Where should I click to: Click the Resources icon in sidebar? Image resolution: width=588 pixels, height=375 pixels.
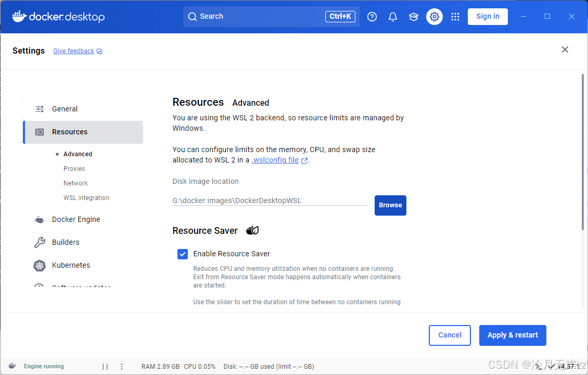(x=40, y=132)
